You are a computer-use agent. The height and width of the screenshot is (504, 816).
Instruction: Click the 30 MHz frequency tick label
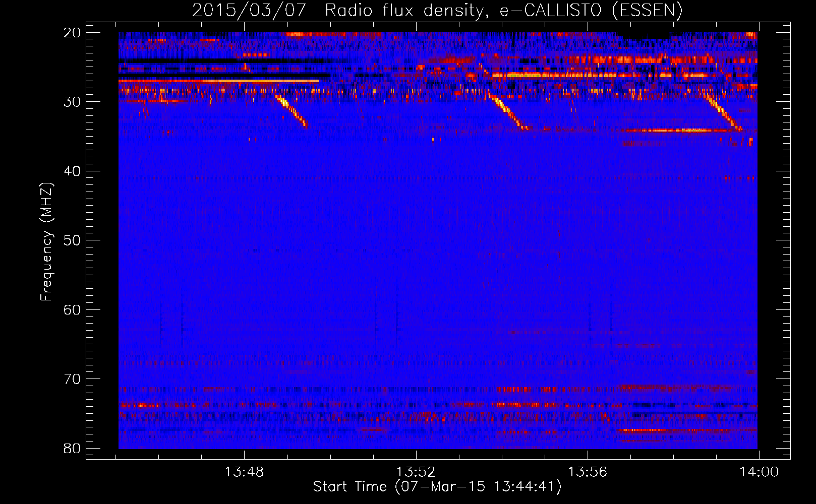pyautogui.click(x=73, y=102)
